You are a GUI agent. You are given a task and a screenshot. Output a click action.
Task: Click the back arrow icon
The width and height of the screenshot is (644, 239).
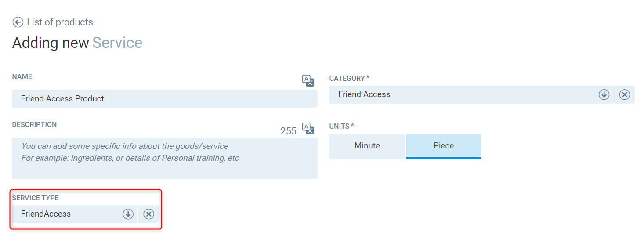(18, 22)
